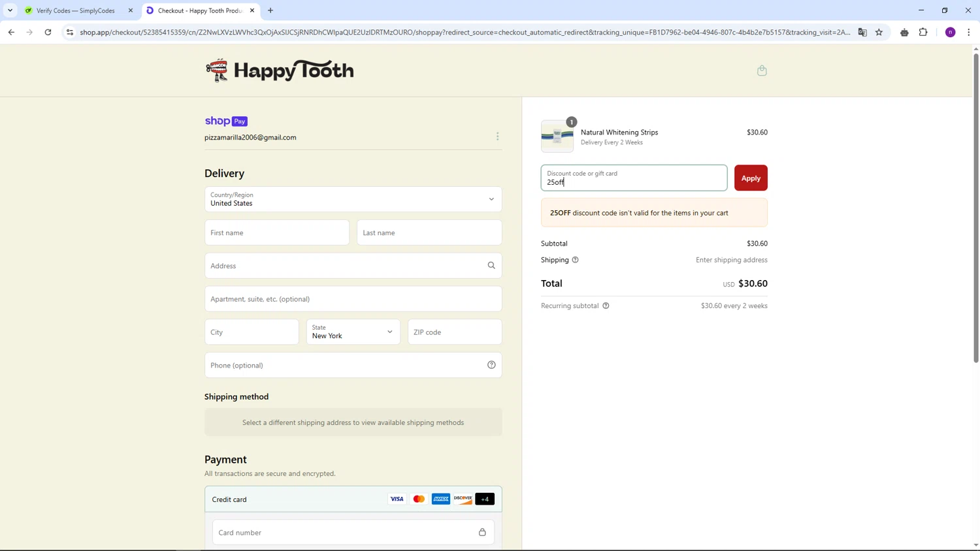Show the shipping info help icon
Screen dimensions: 980x551
coord(575,260)
